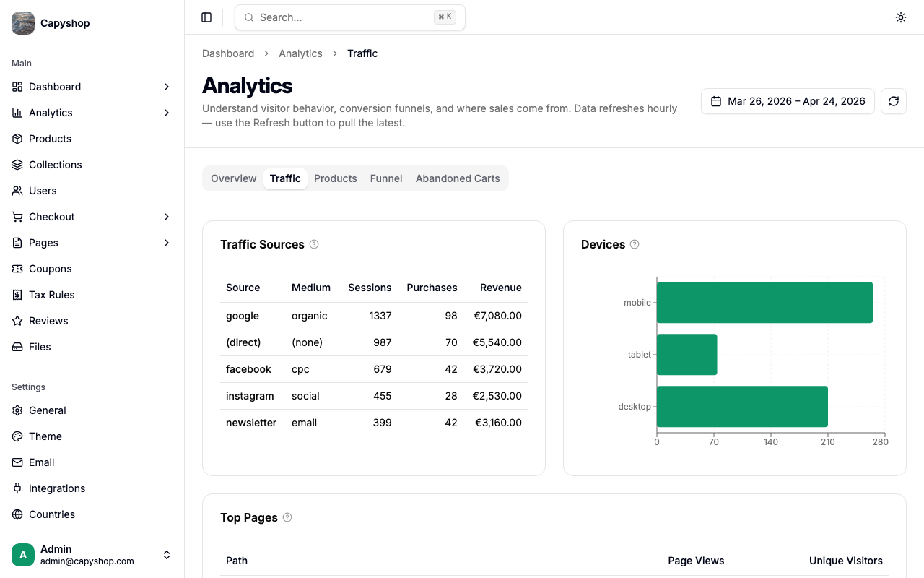The image size is (924, 578).
Task: Click the Collections layers icon
Action: (17, 165)
